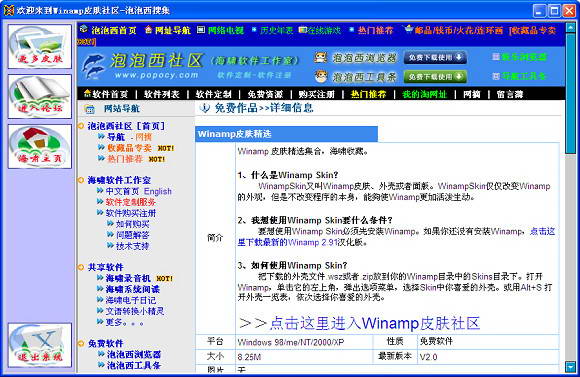Image resolution: width=580 pixels, height=377 pixels.
Task: Open 历史年表 link in top bar
Action: pos(276,30)
